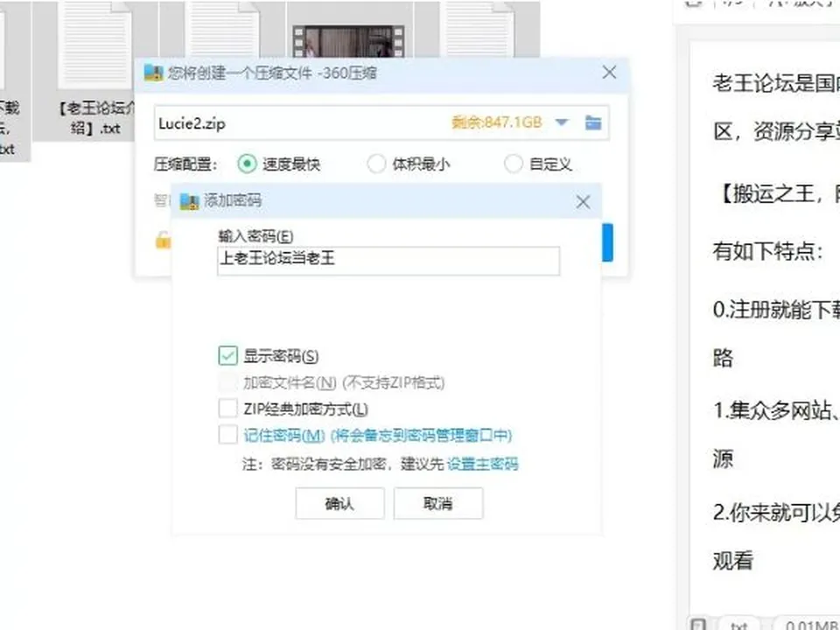Close the 360压缩 create archive window
The height and width of the screenshot is (630, 840).
pos(609,73)
